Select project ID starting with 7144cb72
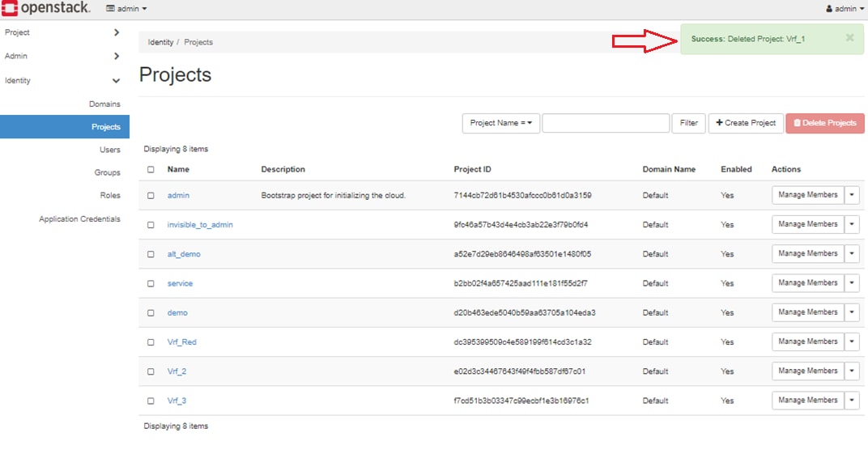 pos(522,195)
